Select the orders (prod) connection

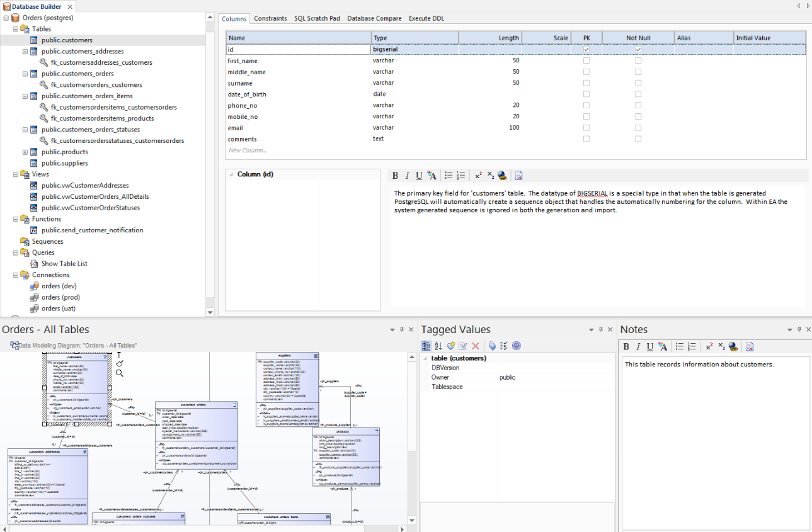(60, 297)
